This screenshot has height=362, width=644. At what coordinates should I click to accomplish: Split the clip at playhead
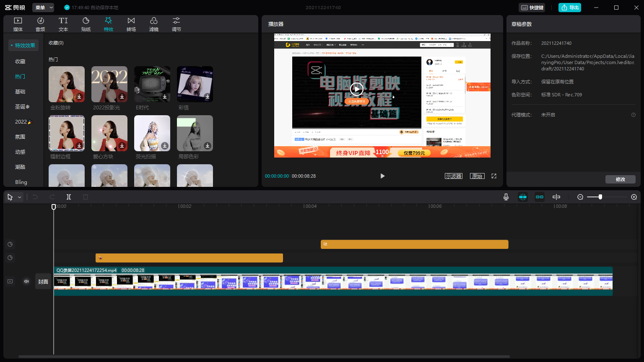click(69, 197)
